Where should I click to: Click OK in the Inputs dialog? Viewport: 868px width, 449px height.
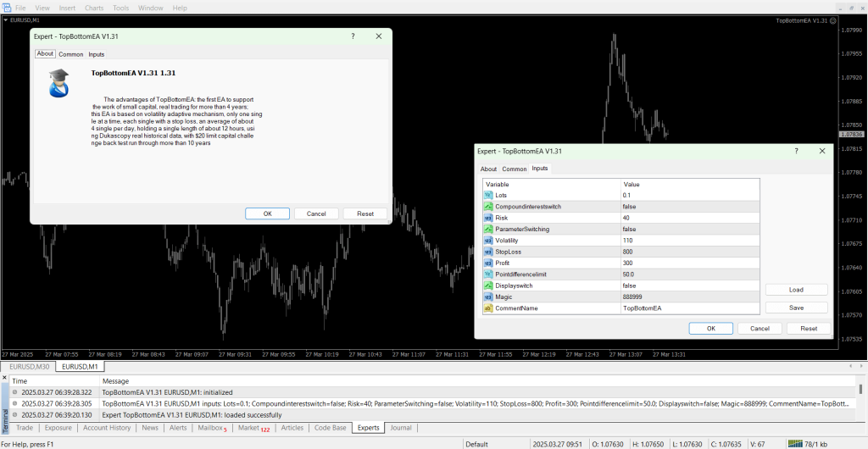point(711,329)
